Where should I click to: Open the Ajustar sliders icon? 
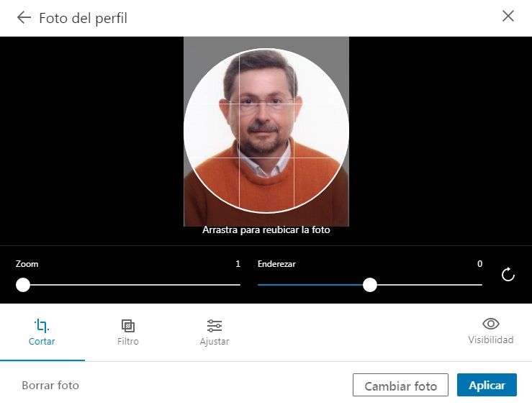coord(215,325)
